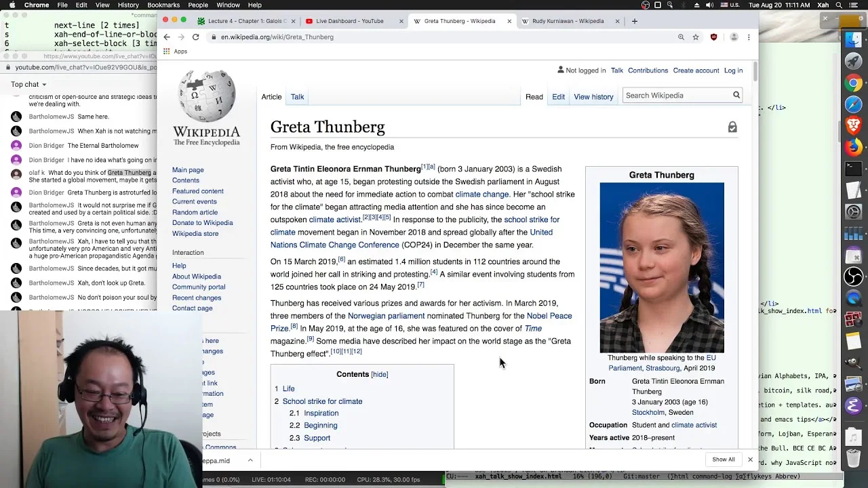This screenshot has height=488, width=868.
Task: Open Random article in the sidebar
Action: pos(195,212)
